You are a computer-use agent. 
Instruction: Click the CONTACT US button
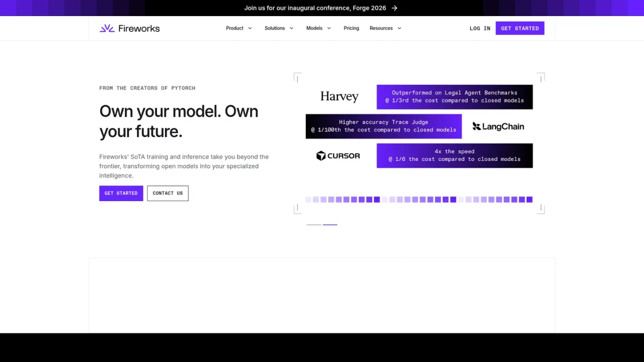click(168, 193)
